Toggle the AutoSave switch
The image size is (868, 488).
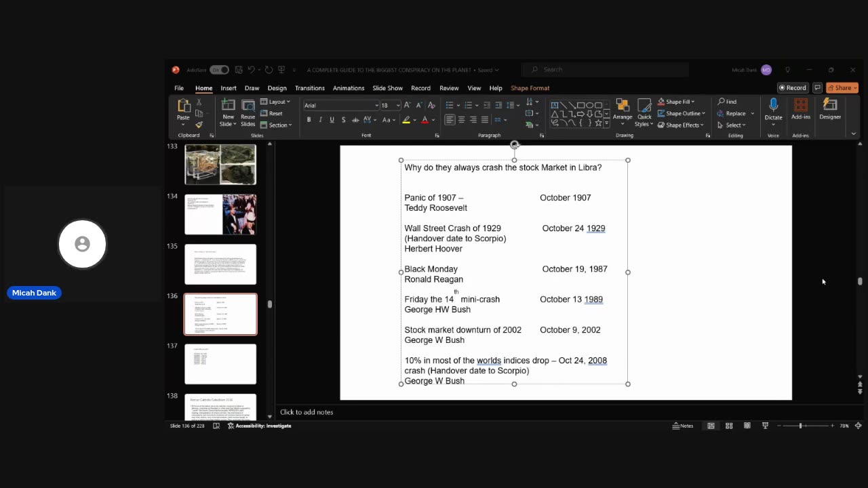218,70
